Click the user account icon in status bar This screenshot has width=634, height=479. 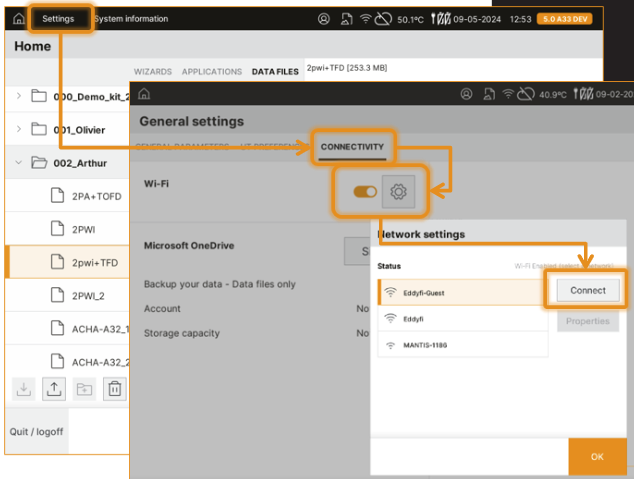point(323,19)
